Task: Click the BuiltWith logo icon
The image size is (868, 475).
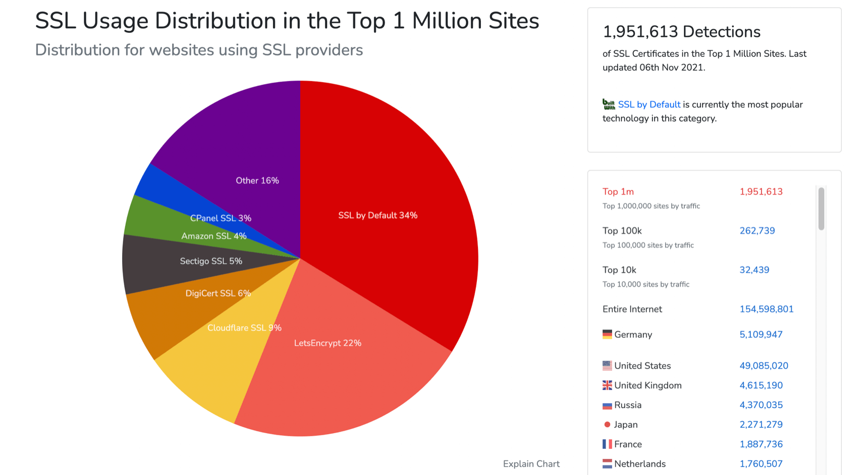Action: 609,104
